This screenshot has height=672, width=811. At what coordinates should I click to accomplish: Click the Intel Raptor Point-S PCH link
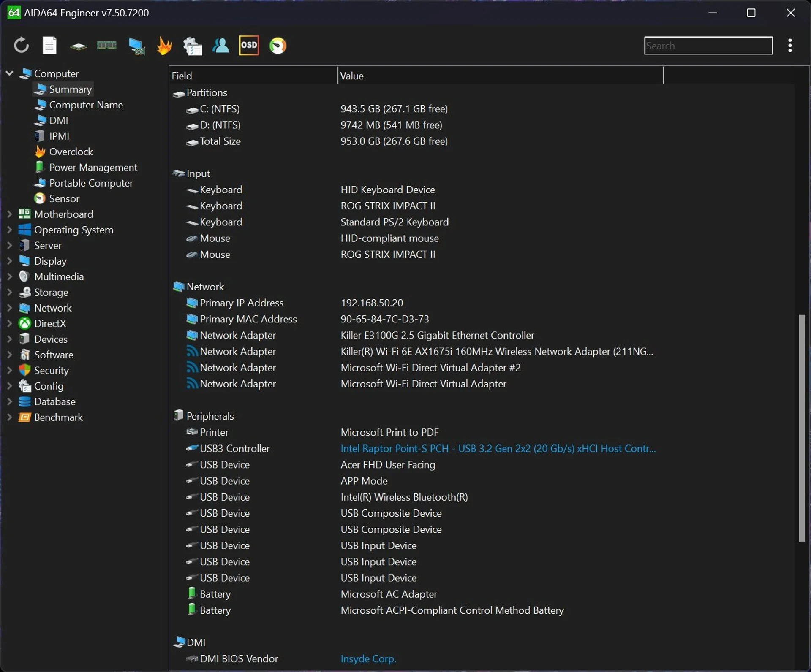(498, 448)
